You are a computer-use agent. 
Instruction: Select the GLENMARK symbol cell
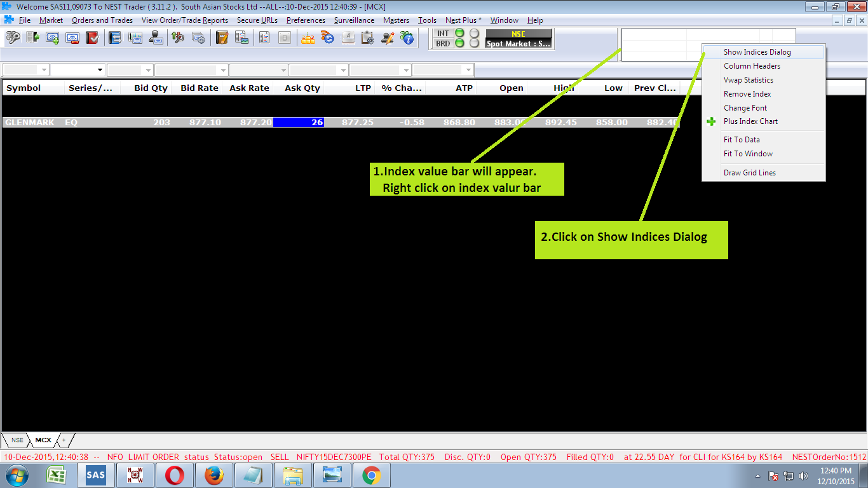coord(32,122)
